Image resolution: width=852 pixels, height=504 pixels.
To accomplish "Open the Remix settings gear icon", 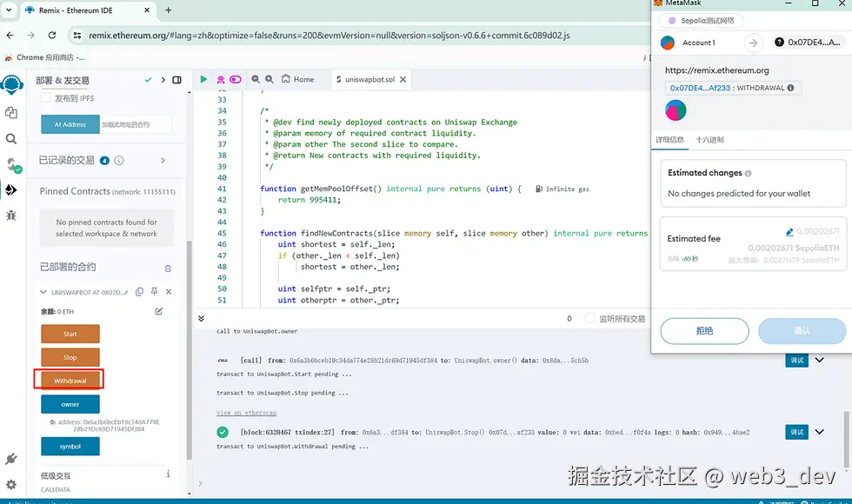I will click(10, 484).
